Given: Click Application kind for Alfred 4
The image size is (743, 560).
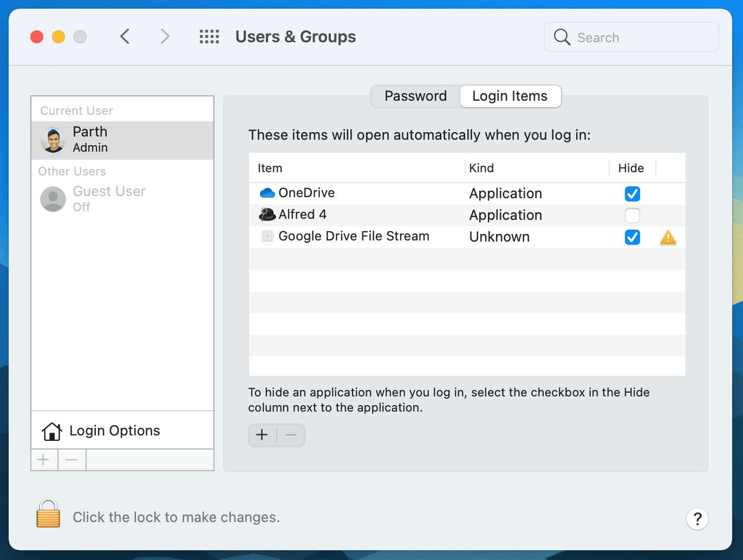Looking at the screenshot, I should pyautogui.click(x=506, y=215).
